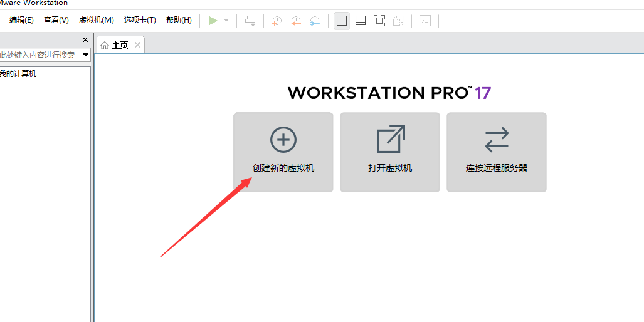This screenshot has height=322, width=644.
Task: Click the library search input field
Action: [40, 55]
